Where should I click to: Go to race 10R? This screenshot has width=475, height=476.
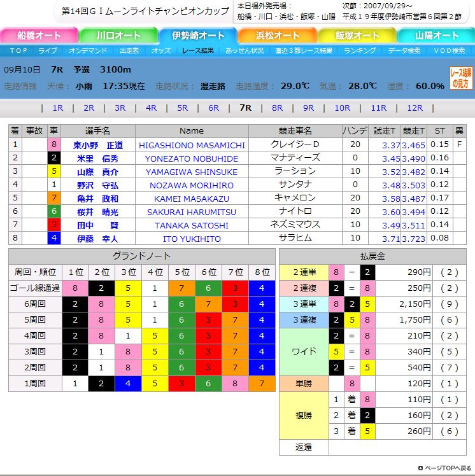point(343,108)
